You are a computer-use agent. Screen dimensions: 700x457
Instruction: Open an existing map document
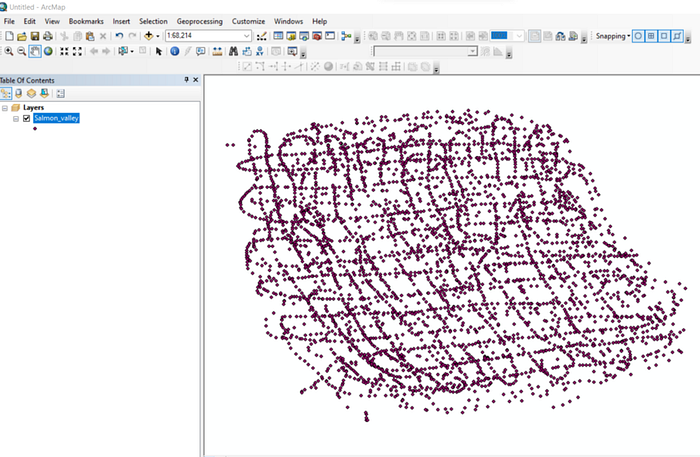click(22, 36)
